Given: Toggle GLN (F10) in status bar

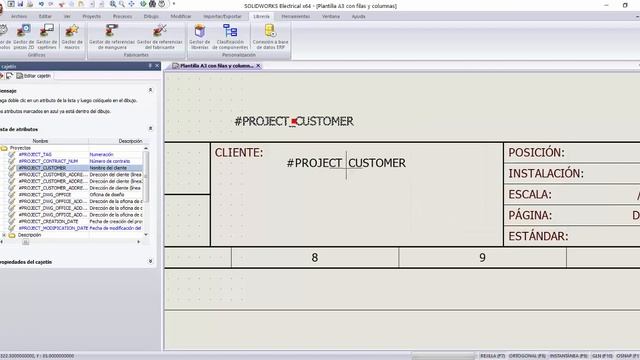Looking at the screenshot, I should pos(602,356).
